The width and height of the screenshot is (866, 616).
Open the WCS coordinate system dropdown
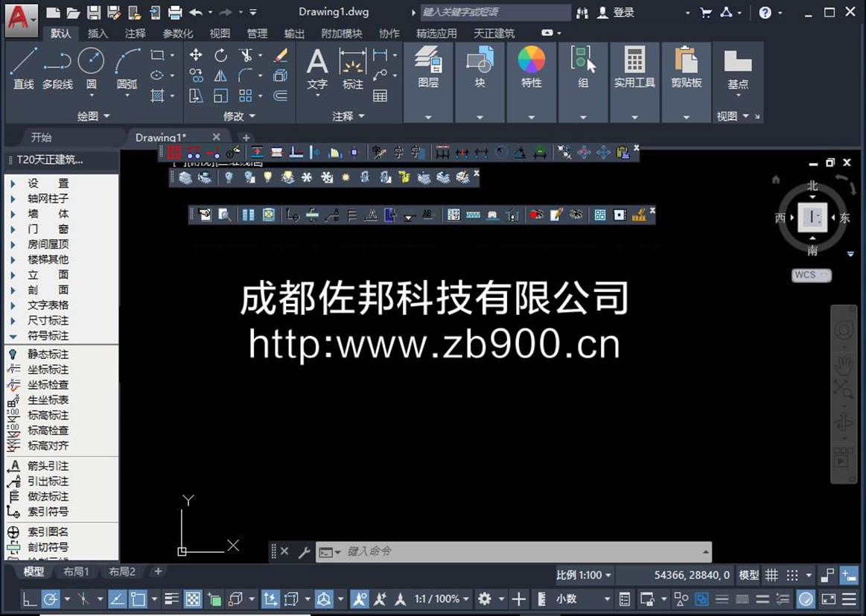[812, 275]
